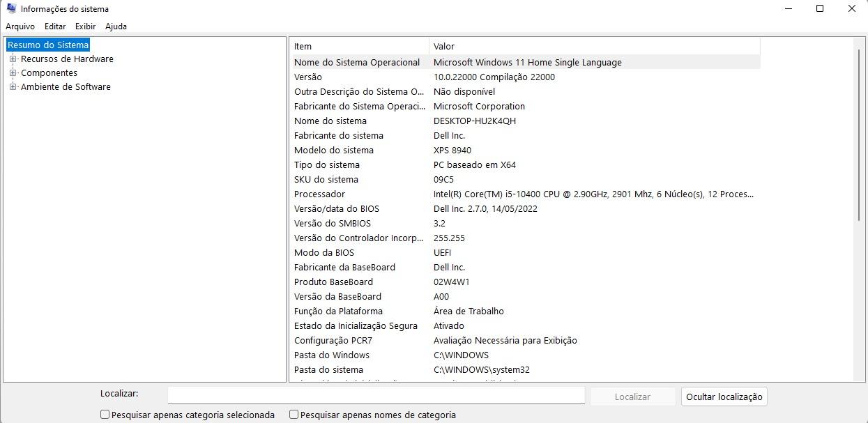Enable Pesquisar apenas categoria selecionada checkbox
The image size is (868, 423).
(105, 415)
